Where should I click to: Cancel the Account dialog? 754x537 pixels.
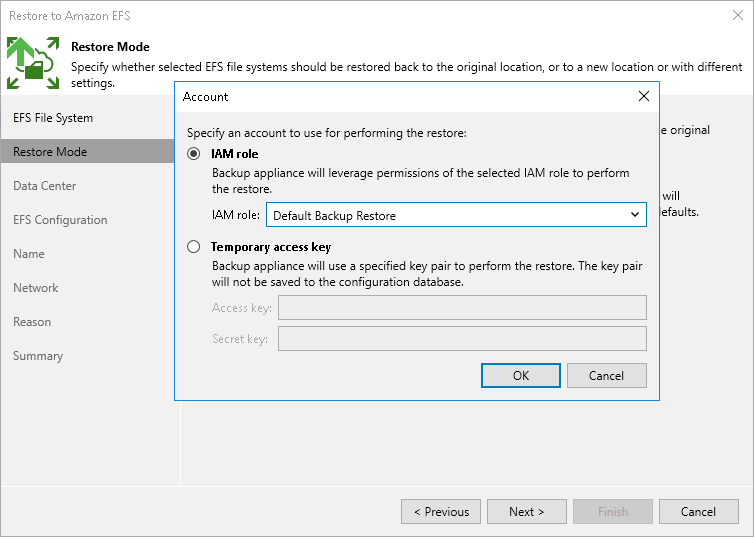(x=606, y=376)
